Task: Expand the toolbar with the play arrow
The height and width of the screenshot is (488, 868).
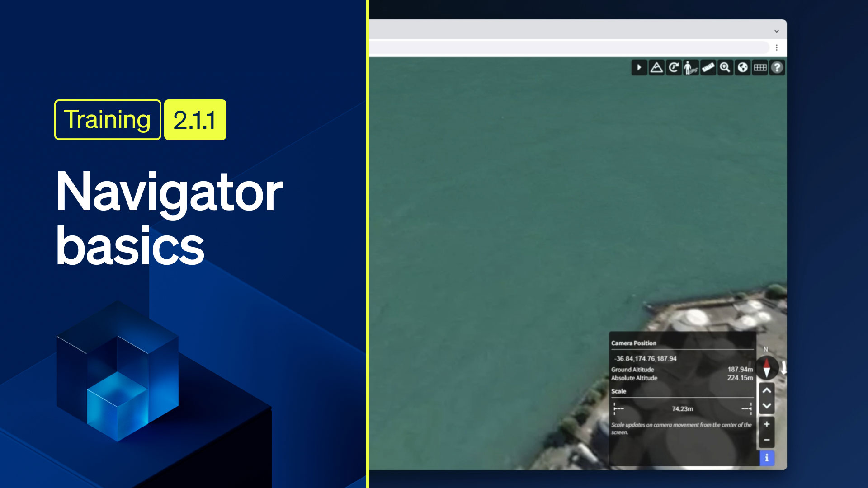Action: coord(639,68)
